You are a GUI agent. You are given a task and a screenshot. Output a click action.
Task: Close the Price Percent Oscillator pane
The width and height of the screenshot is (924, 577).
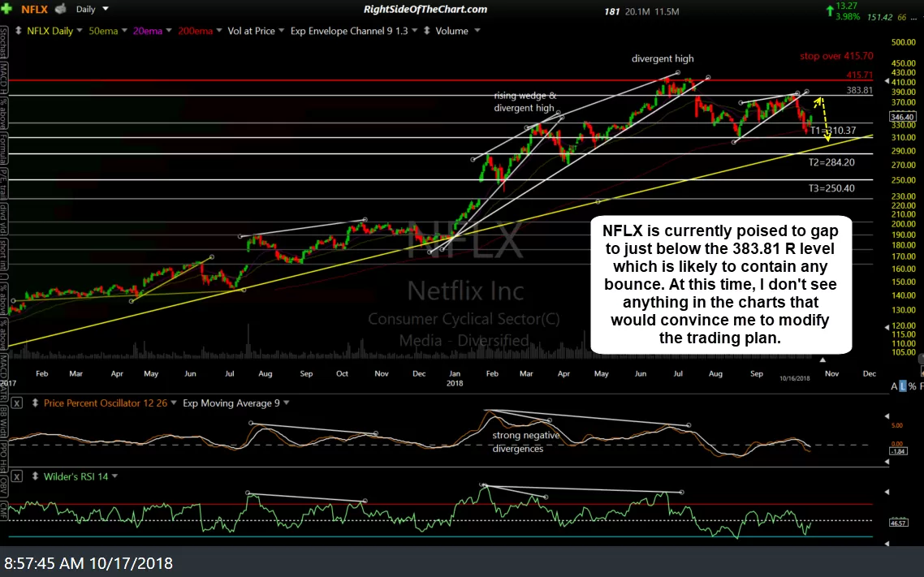click(x=16, y=403)
